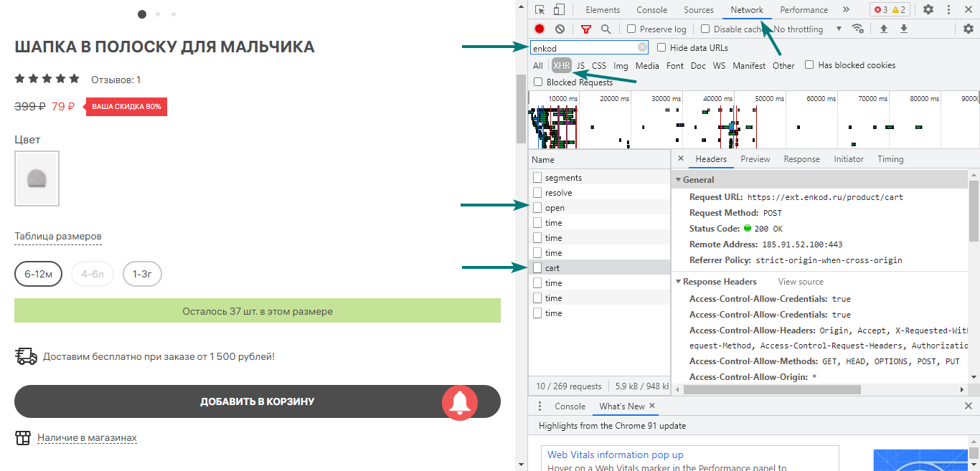Close the DevTools panel
The width and height of the screenshot is (980, 471).
coord(968,10)
